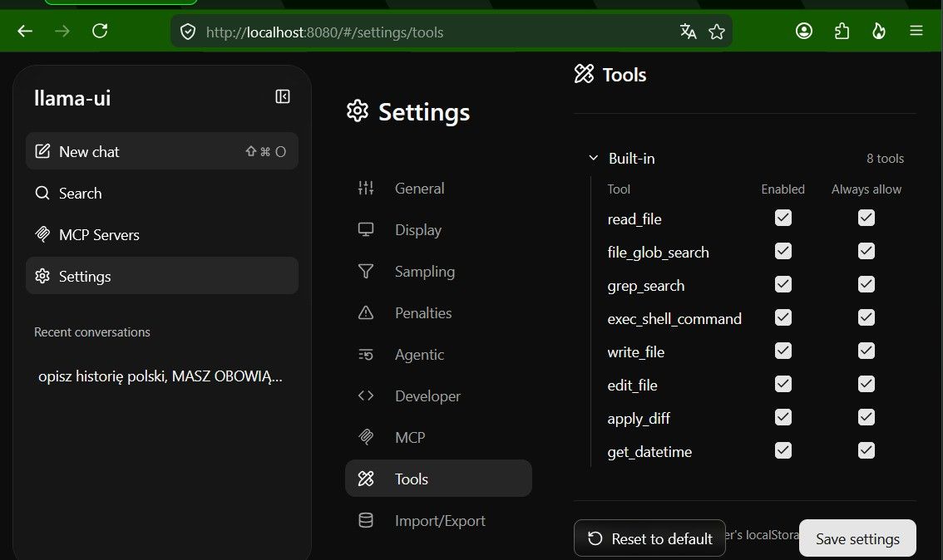Uncheck Always allow for exec_shell_command
Image resolution: width=943 pixels, height=560 pixels.
(866, 317)
